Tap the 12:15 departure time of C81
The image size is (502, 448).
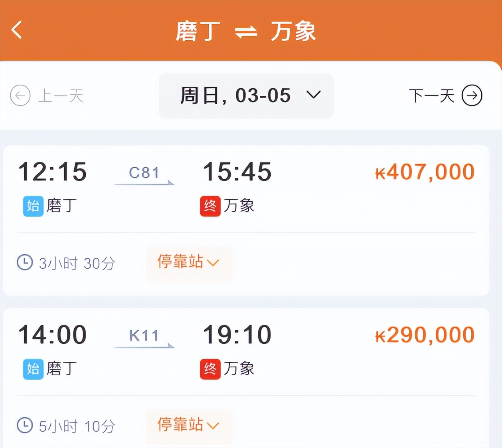click(53, 171)
